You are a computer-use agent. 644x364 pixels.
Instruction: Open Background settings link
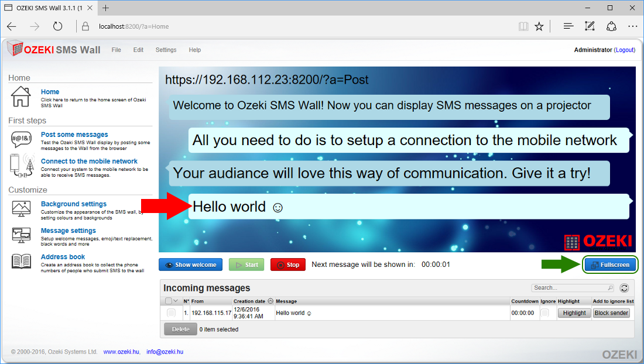click(x=74, y=204)
